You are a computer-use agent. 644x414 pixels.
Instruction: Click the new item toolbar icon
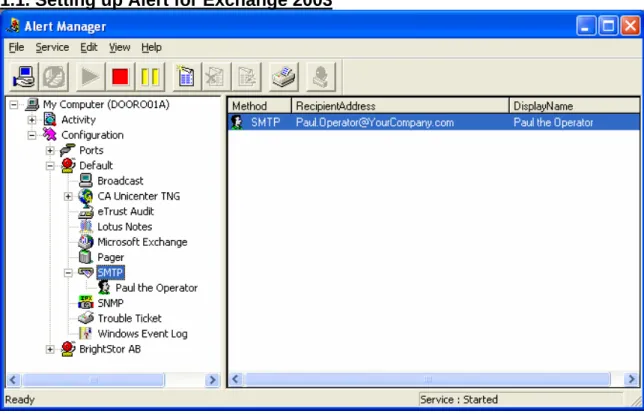pos(186,77)
